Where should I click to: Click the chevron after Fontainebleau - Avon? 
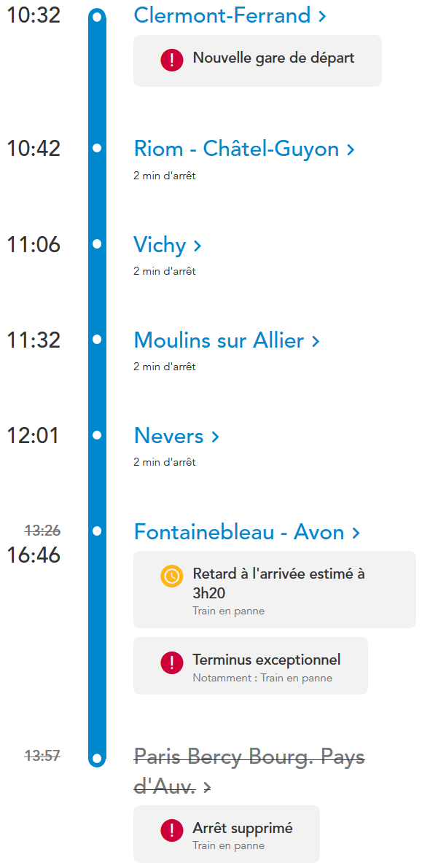[x=356, y=533]
